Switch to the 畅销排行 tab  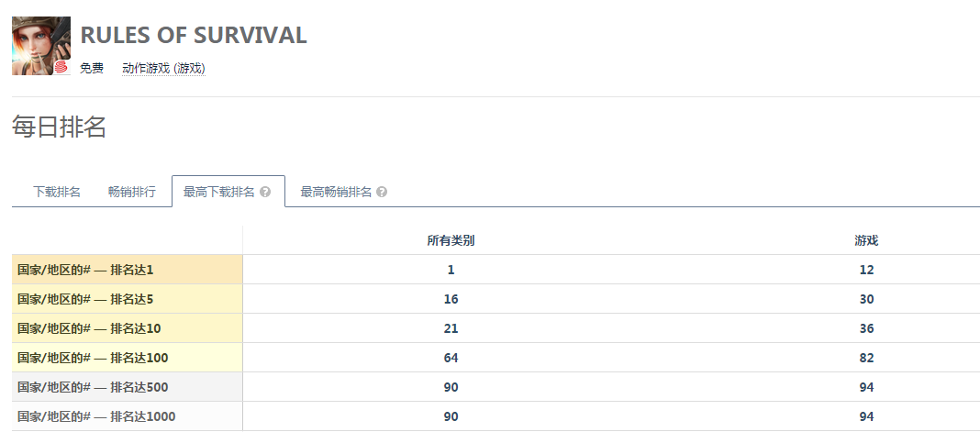click(132, 193)
